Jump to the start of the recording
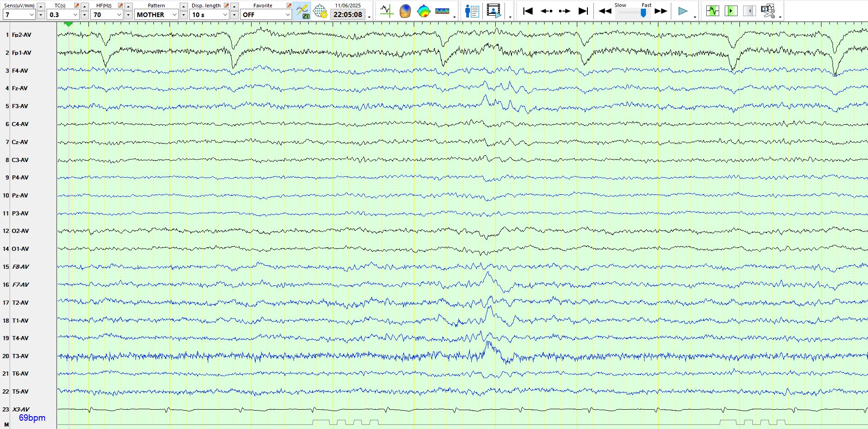The image size is (868, 429). tap(528, 11)
